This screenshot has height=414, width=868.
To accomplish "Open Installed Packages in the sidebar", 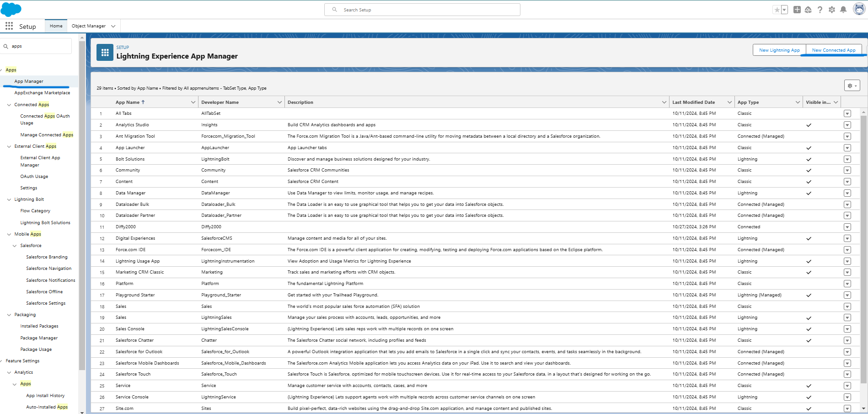I will coord(39,326).
